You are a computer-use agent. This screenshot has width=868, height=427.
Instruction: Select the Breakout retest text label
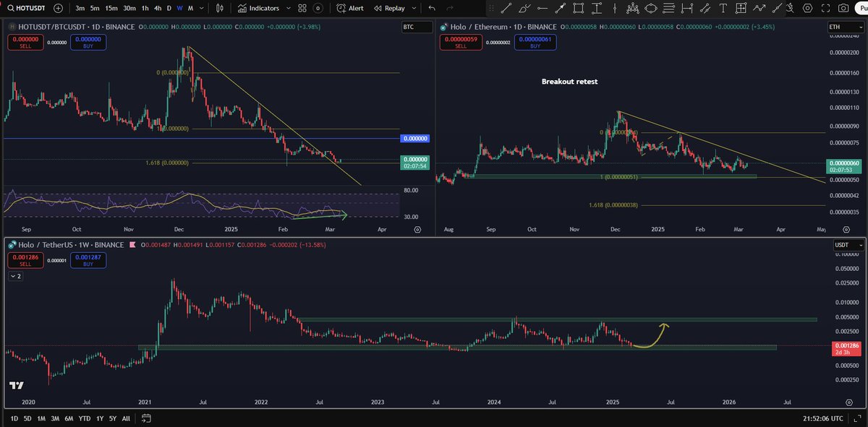coord(570,82)
